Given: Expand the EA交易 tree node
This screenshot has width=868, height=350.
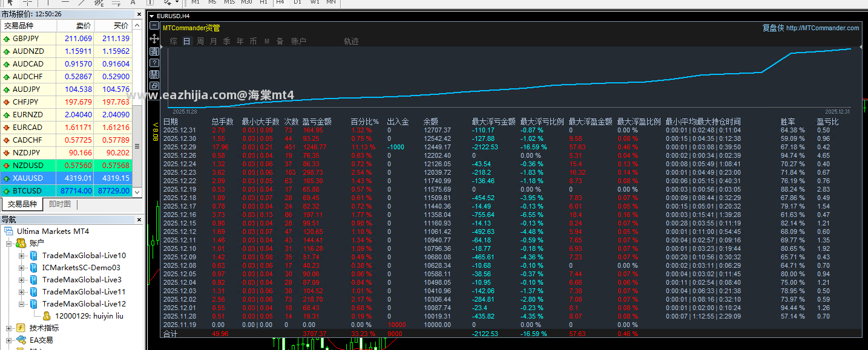Looking at the screenshot, I should 9,340.
